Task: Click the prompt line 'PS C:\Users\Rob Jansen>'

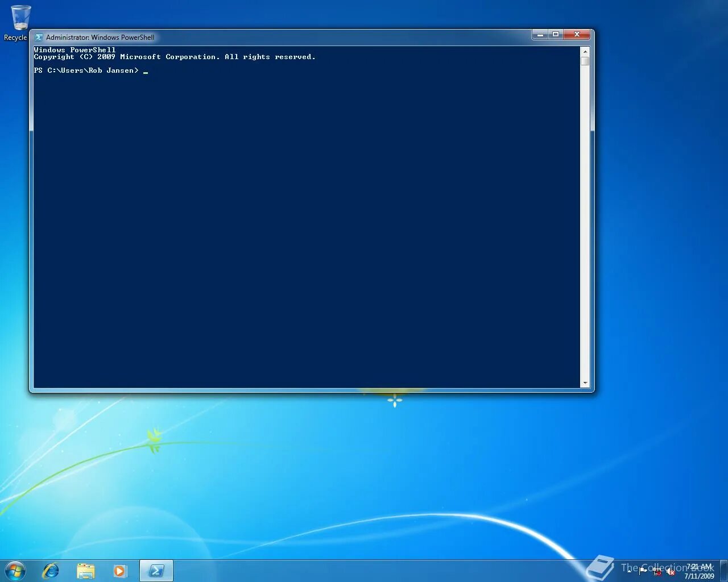Action: (86, 70)
